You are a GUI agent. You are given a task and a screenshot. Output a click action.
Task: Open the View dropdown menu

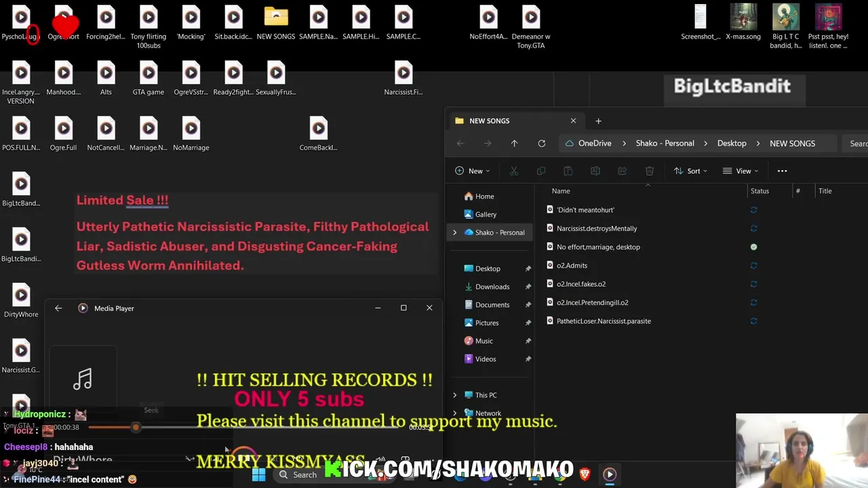741,171
